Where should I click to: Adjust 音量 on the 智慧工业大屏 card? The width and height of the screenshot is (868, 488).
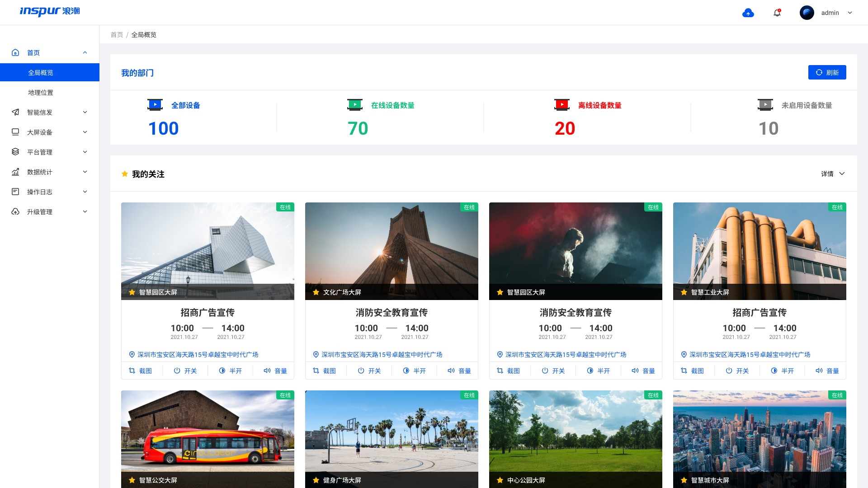827,371
